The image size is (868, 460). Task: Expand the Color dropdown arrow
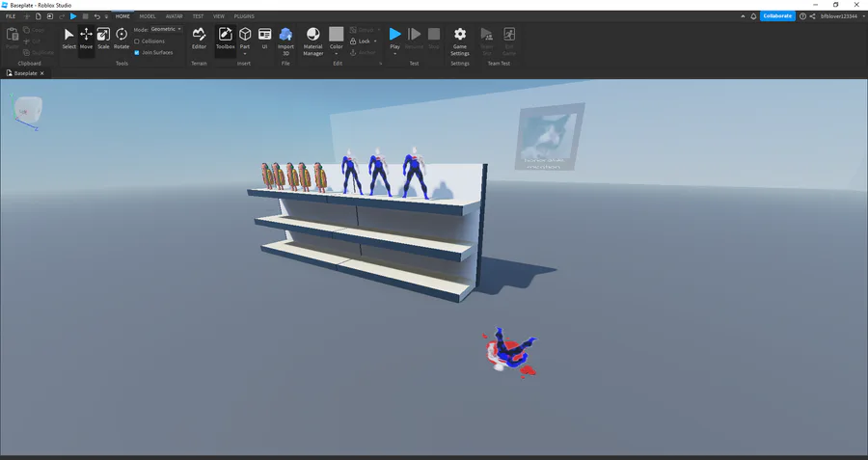(337, 54)
